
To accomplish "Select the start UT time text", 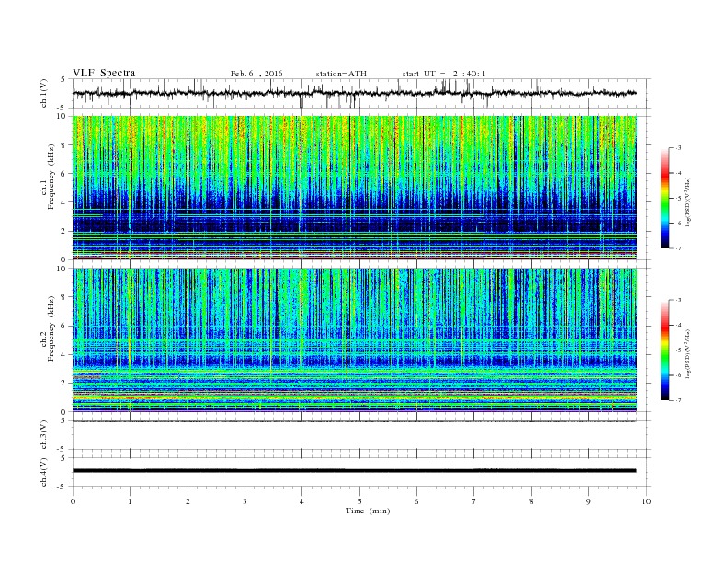I will click(x=444, y=74).
